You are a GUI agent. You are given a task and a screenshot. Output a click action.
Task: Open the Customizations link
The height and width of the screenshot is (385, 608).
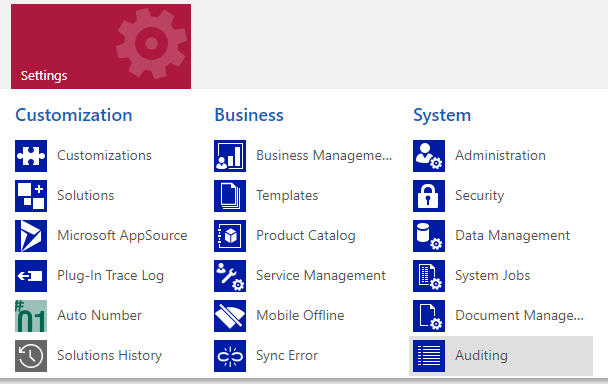click(x=104, y=155)
